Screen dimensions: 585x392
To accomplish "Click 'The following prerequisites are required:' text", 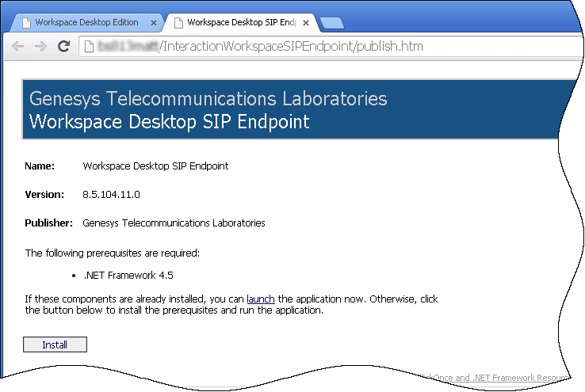I will point(113,253).
